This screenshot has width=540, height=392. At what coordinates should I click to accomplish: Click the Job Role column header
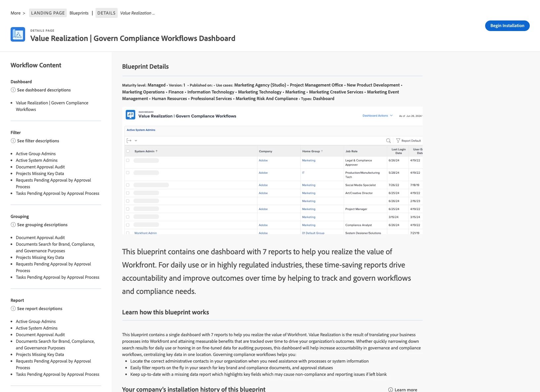tap(351, 151)
